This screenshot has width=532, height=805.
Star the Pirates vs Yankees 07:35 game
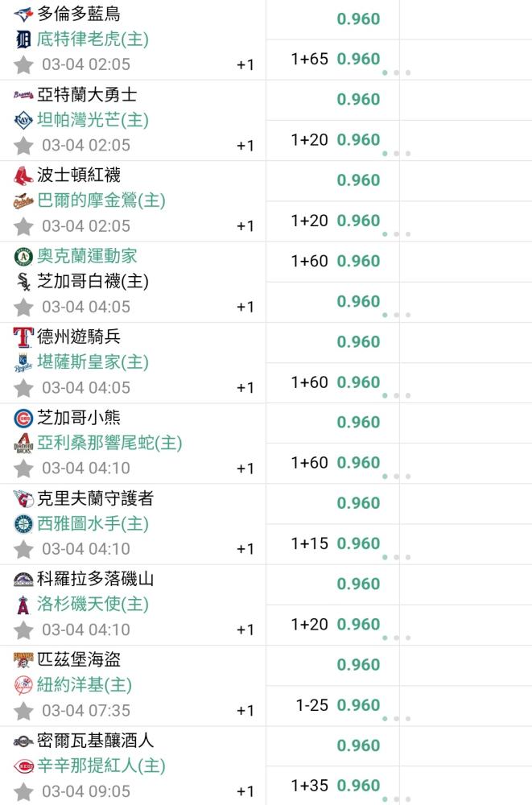click(x=23, y=711)
